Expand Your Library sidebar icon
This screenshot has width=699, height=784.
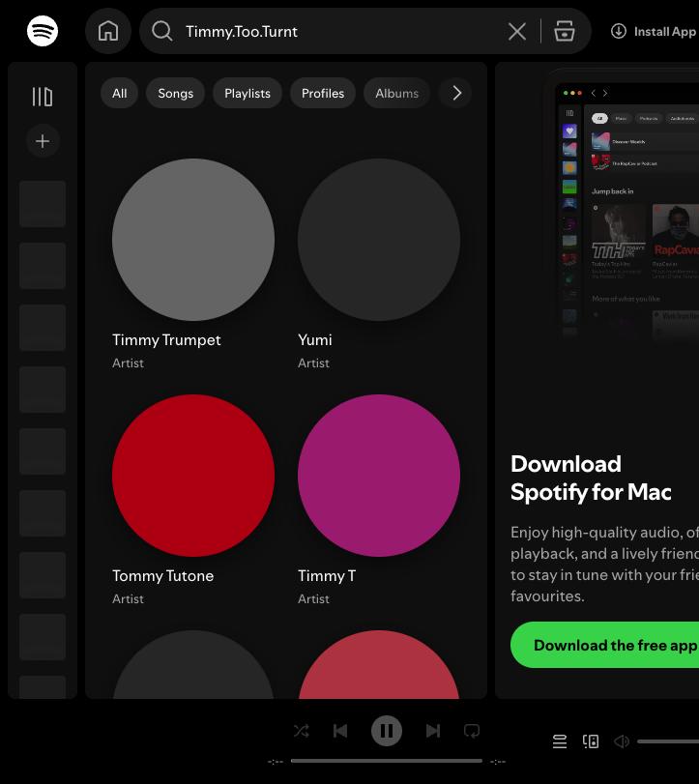tap(43, 97)
